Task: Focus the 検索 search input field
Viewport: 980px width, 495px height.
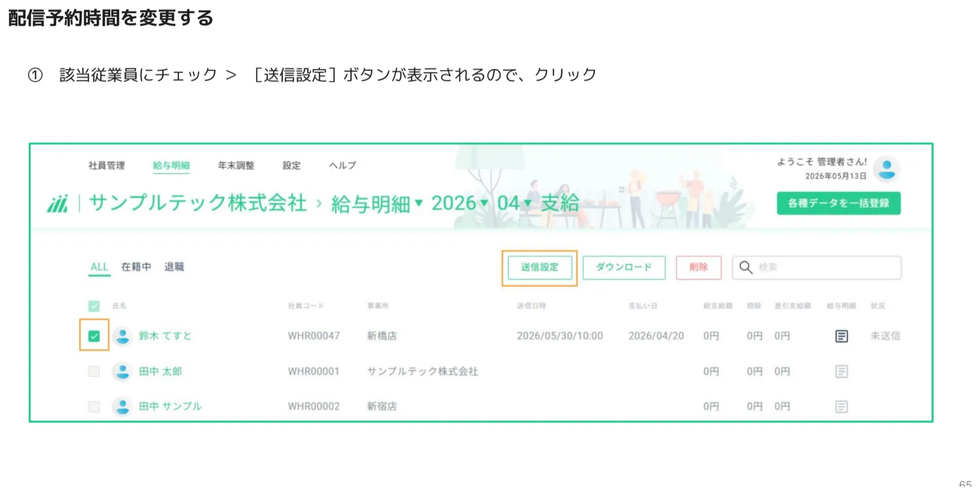Action: point(816,268)
